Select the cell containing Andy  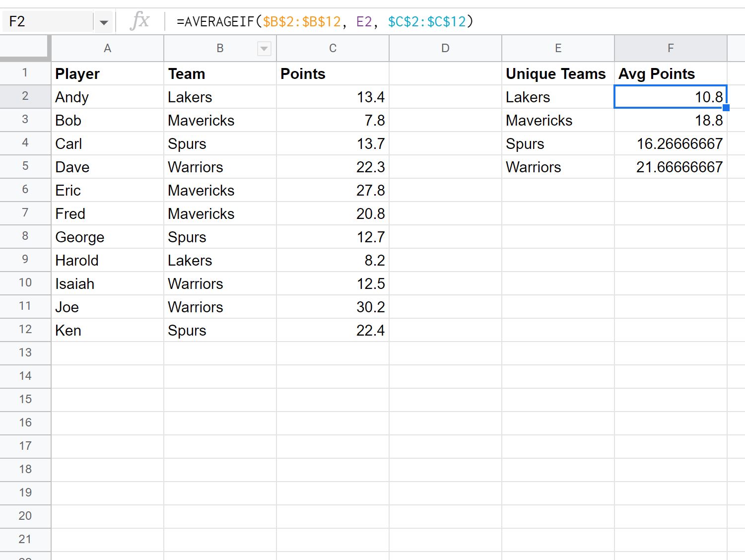pyautogui.click(x=108, y=97)
